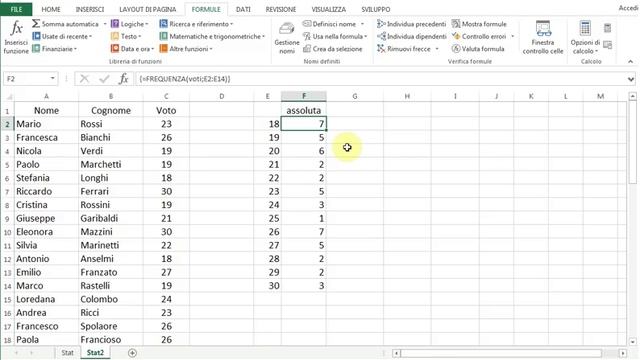Open Matematiche e trigonometriche functions
Viewport: 640px width, 360px height.
[x=212, y=36]
